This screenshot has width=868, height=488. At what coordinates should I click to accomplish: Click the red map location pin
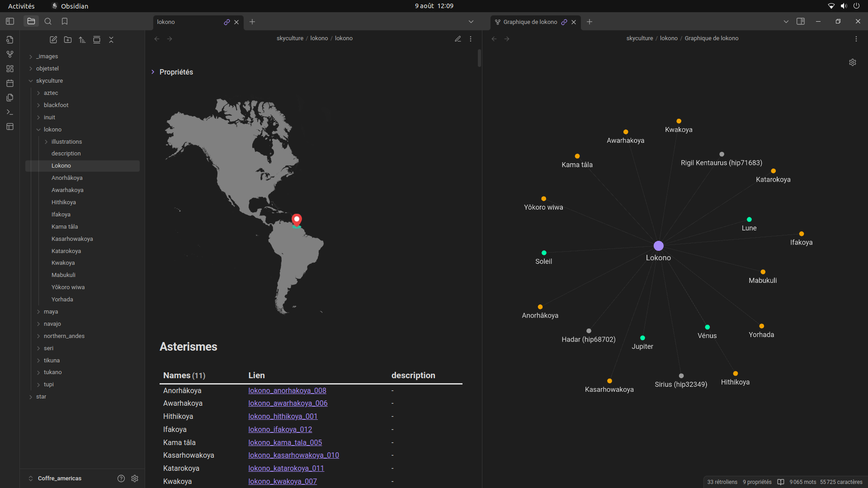coord(297,220)
